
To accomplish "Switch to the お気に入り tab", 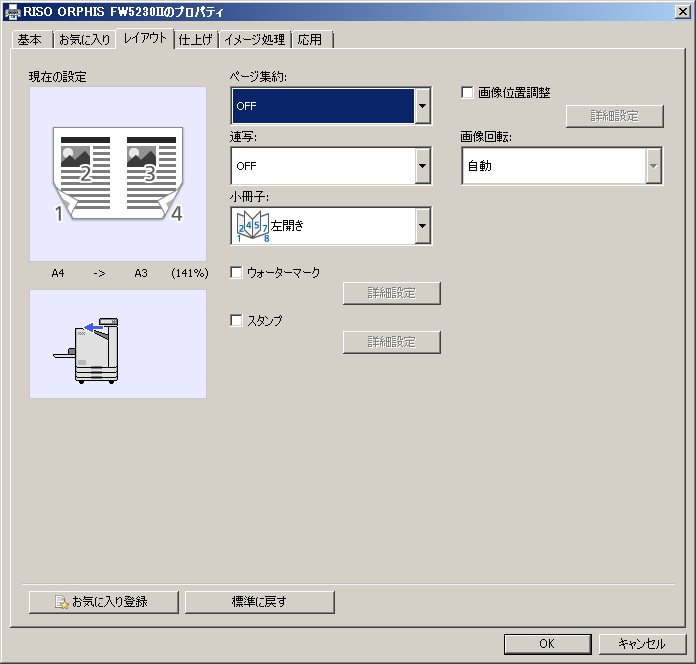I will [x=84, y=40].
